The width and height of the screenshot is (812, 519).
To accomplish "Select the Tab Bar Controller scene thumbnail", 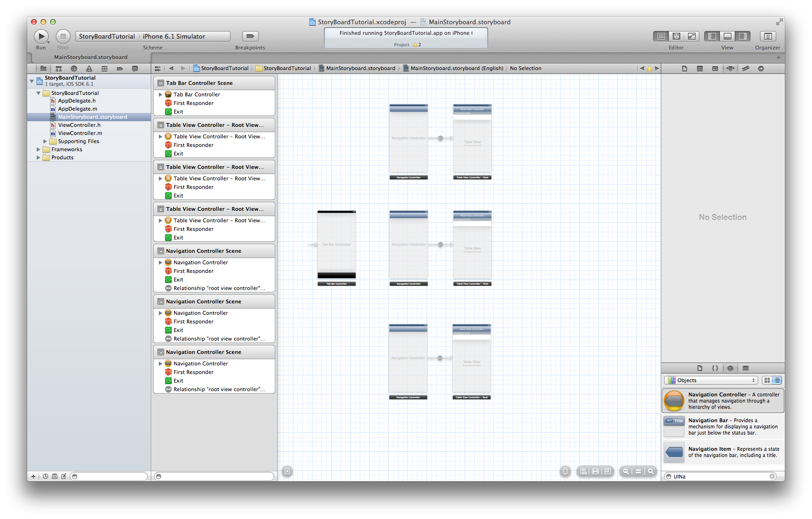I will point(336,245).
